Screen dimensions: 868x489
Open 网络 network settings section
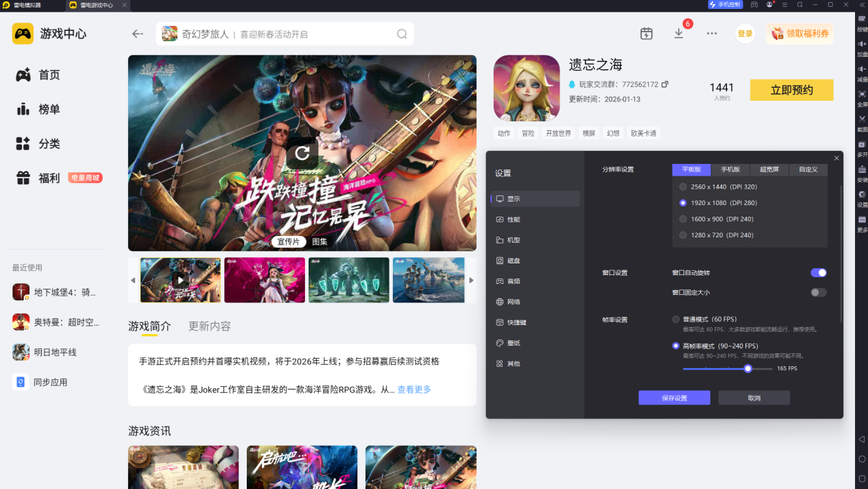click(x=535, y=302)
